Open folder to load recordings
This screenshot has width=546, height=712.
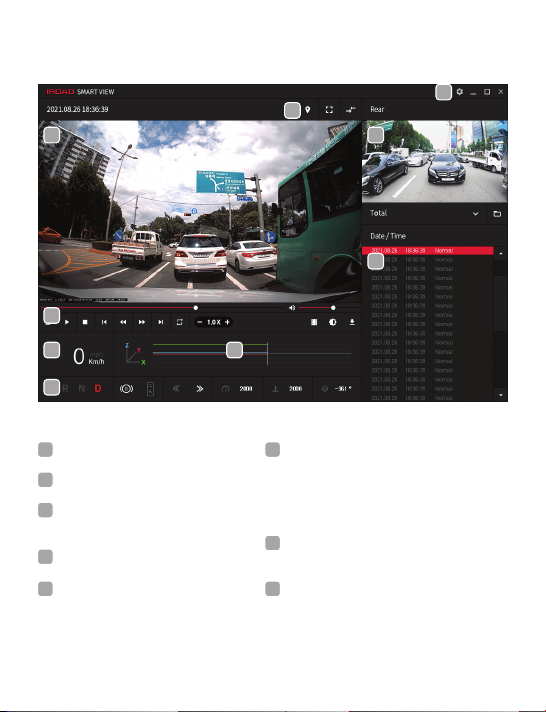[497, 213]
